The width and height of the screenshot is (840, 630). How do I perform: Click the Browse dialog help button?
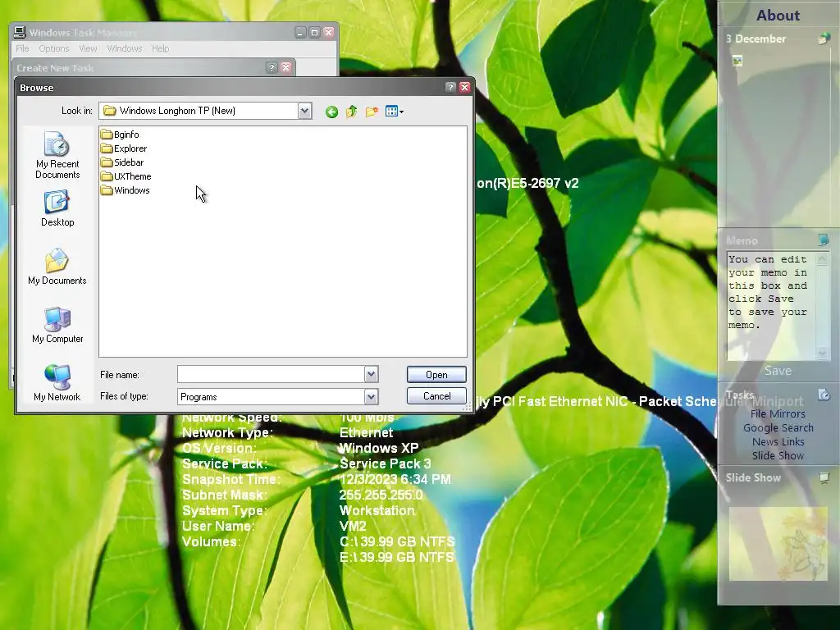pyautogui.click(x=450, y=87)
